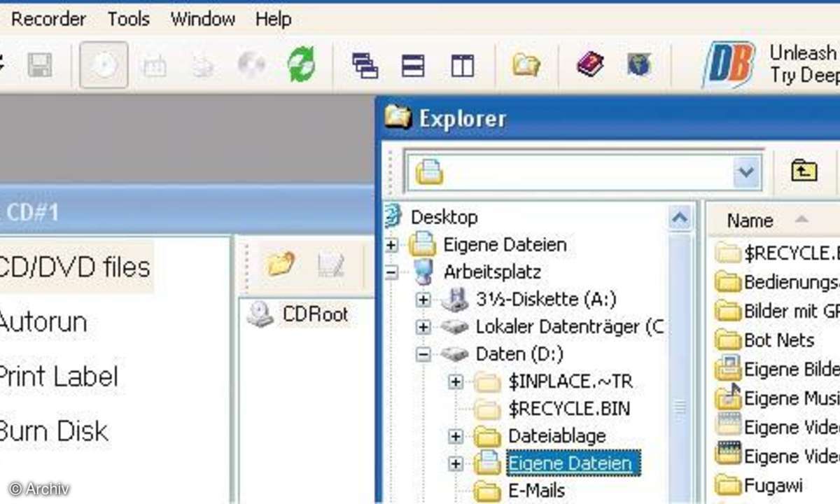Open the Explorer path dropdown arrow

pos(746,171)
